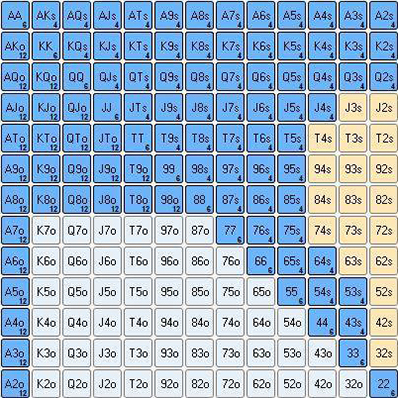Toggle the 77 pair cell
Screen dimensions: 399x398
pos(230,230)
